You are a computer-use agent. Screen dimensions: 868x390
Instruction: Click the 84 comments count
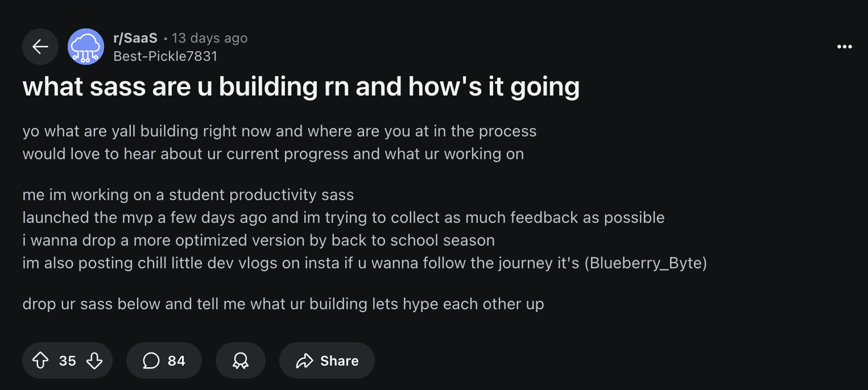(176, 360)
